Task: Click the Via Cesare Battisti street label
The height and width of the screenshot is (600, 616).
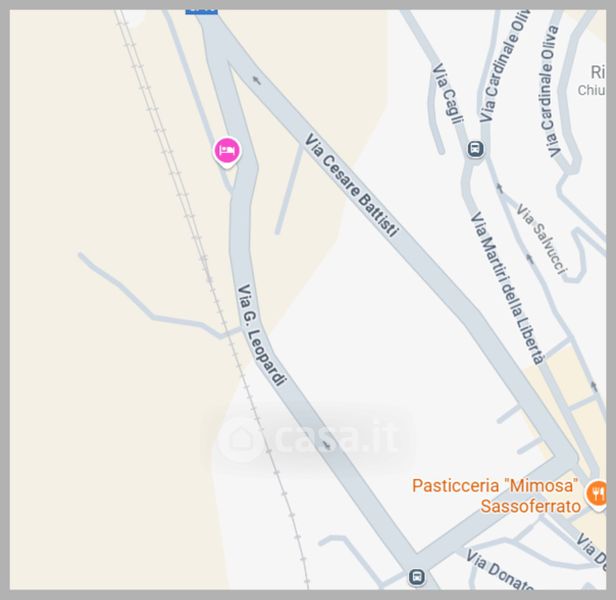Action: (352, 185)
